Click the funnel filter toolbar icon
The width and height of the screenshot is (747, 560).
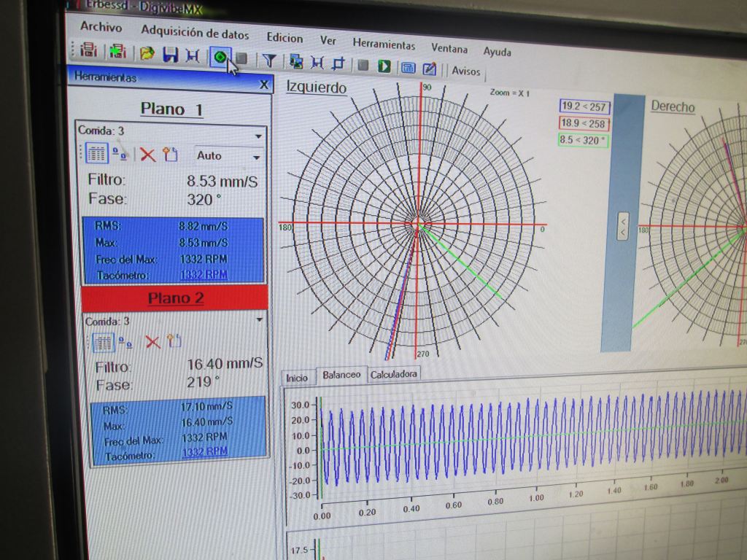269,61
